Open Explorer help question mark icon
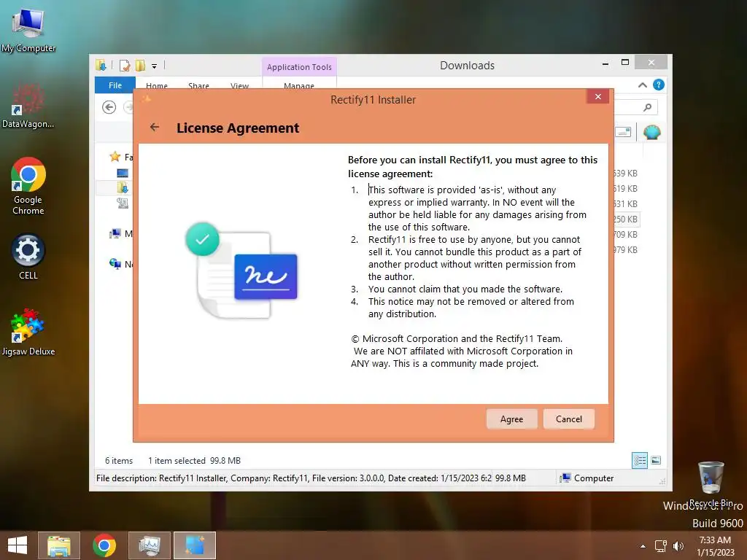 pyautogui.click(x=659, y=85)
